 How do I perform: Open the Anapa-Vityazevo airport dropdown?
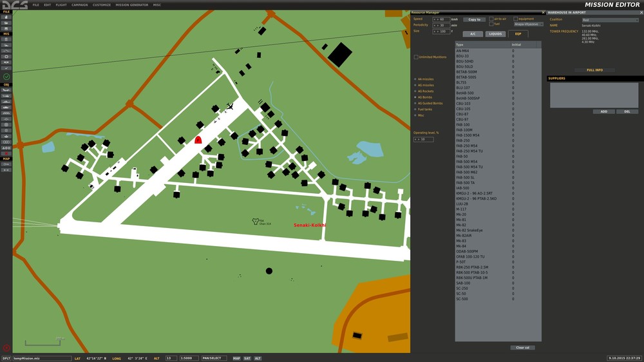click(x=529, y=24)
